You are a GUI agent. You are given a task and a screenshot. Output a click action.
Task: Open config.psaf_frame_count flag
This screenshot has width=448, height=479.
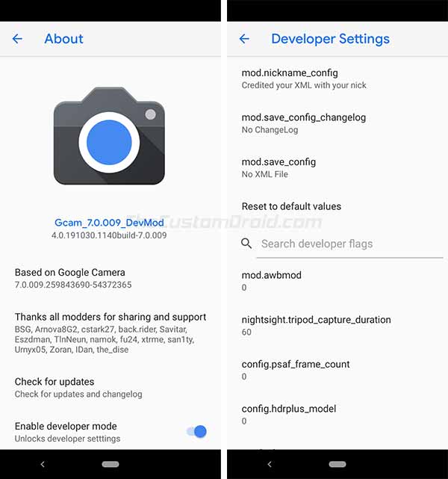(337, 370)
